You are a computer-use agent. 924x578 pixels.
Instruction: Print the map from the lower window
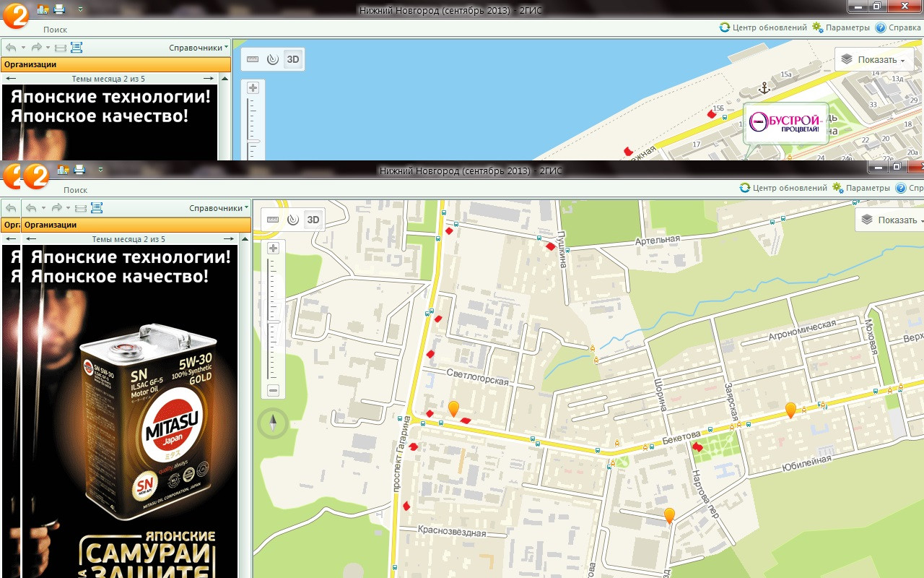tap(79, 170)
